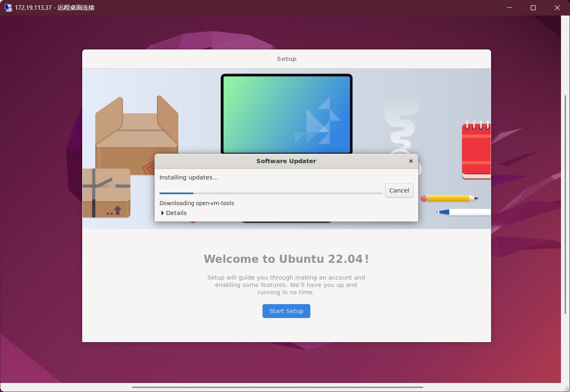Click the "Setup will guide you" description text
Viewport: 570px width, 392px height.
click(286, 285)
